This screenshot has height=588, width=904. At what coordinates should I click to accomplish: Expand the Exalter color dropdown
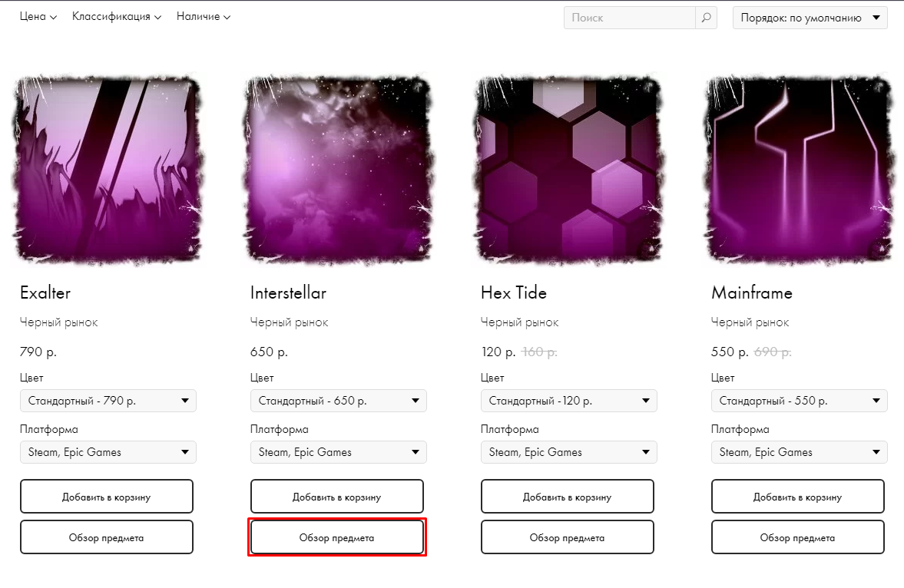(108, 401)
